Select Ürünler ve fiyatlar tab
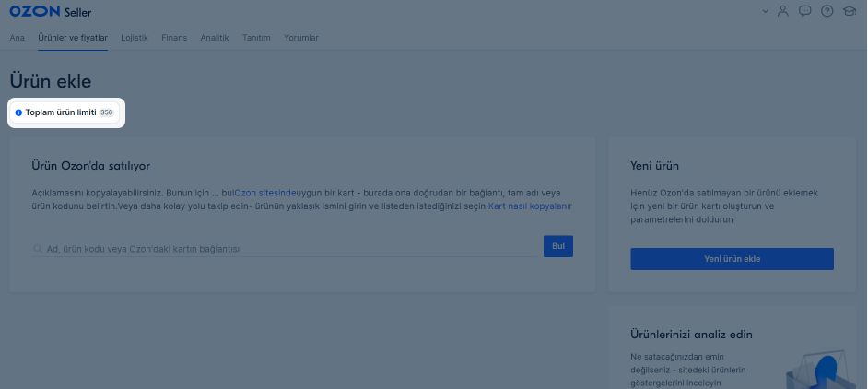This screenshot has width=868, height=389. [x=73, y=38]
